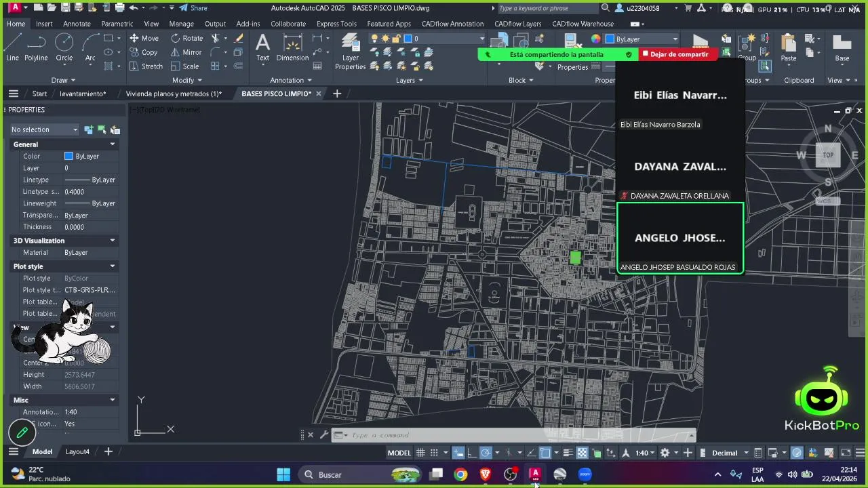Select the Polyline tool
Viewport: 868px width, 488px height.
[36, 47]
